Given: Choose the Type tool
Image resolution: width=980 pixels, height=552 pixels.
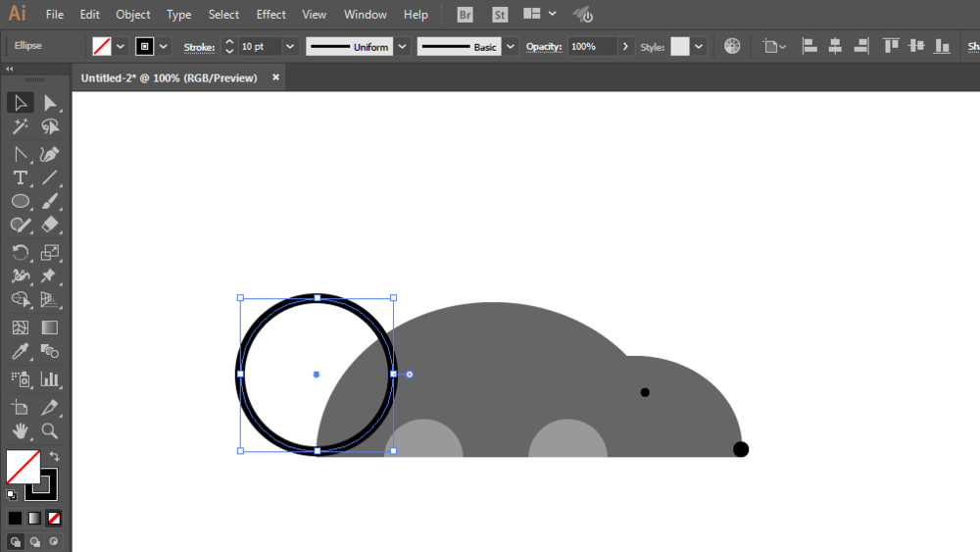Looking at the screenshot, I should [20, 177].
